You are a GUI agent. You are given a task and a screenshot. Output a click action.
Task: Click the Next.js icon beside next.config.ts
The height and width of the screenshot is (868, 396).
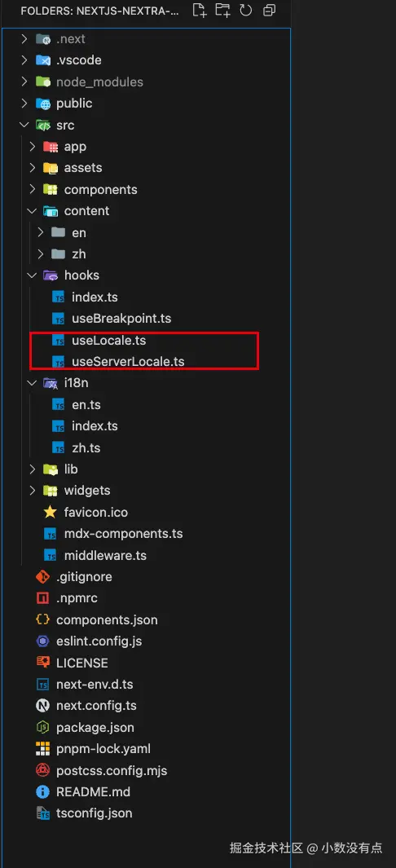point(42,706)
